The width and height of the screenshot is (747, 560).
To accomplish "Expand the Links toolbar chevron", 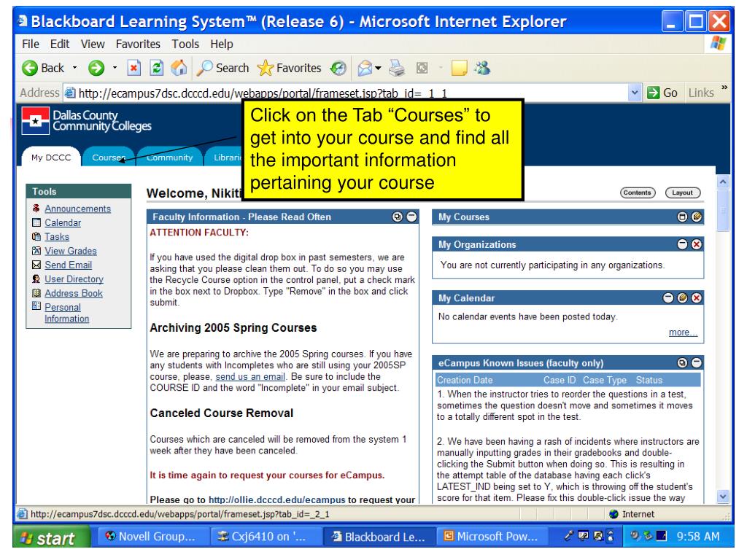I will [x=724, y=87].
